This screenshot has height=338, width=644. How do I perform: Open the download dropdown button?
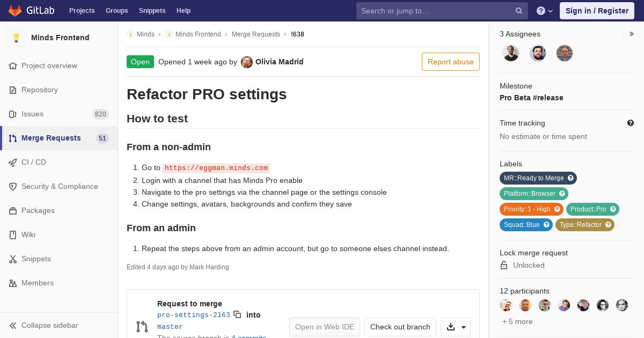[x=456, y=327]
